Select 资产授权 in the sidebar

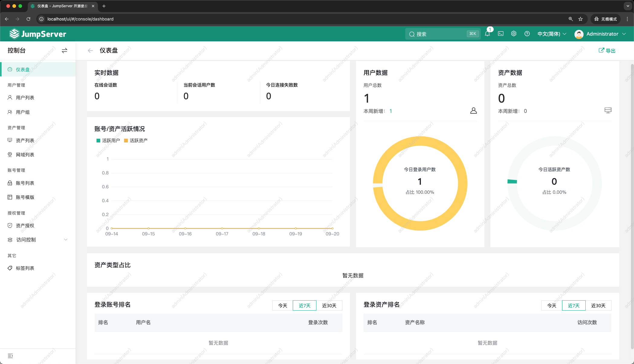coord(26,225)
